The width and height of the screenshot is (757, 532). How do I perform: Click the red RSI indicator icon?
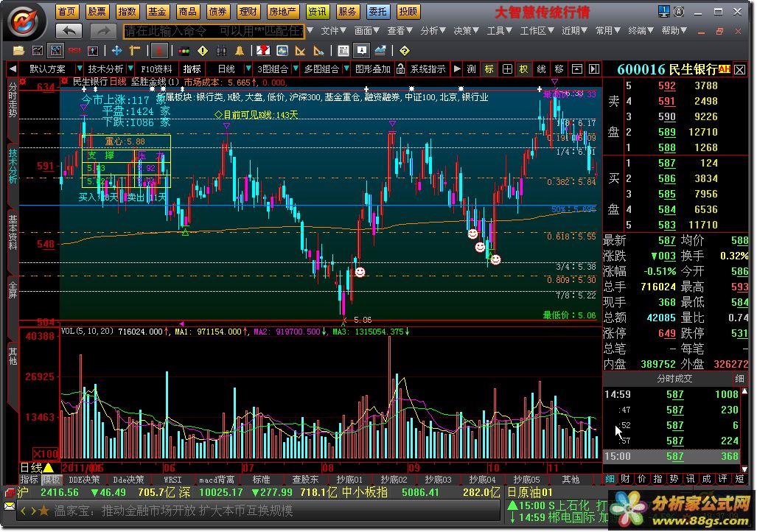[x=74, y=51]
